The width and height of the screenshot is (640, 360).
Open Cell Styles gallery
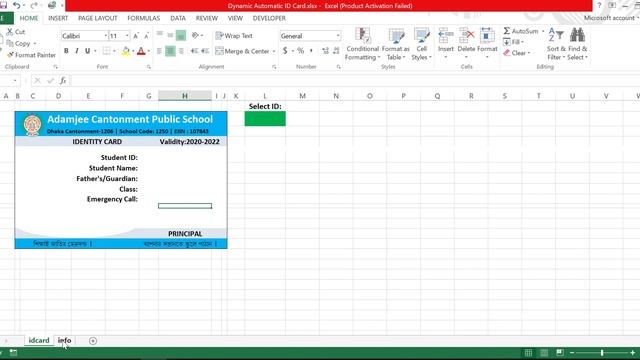421,44
